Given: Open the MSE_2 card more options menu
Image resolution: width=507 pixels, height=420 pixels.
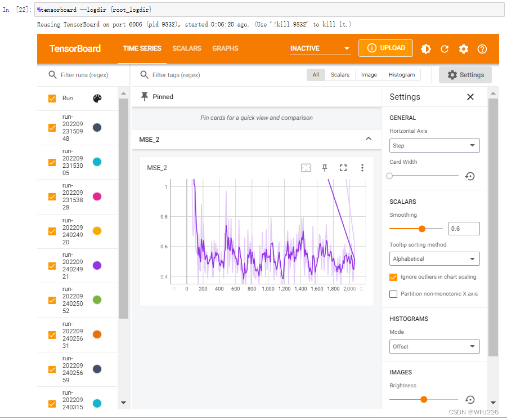Looking at the screenshot, I should (x=362, y=168).
